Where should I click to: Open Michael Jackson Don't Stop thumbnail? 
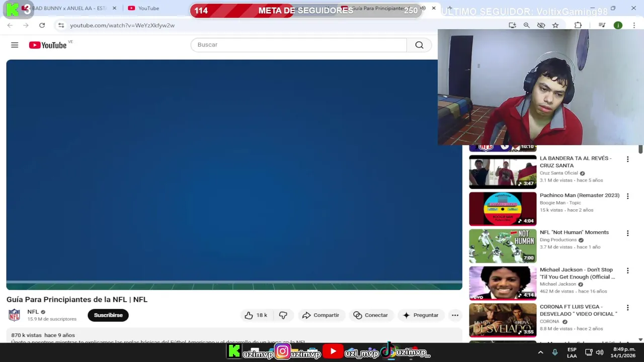(x=503, y=284)
